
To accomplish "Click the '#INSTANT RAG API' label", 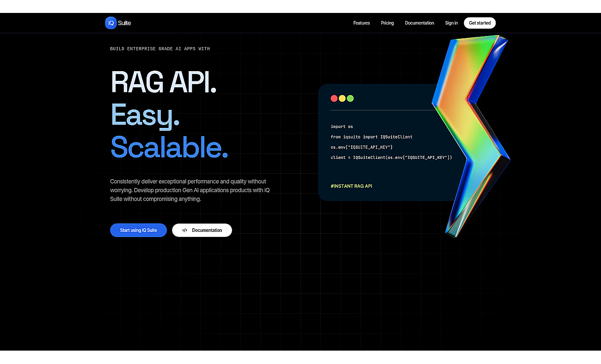I will pyautogui.click(x=351, y=186).
